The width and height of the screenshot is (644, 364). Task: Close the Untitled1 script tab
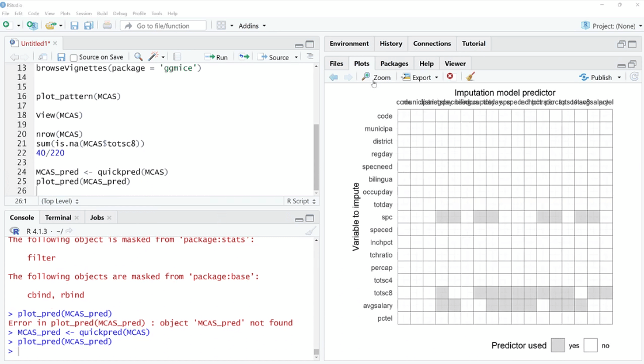tap(55, 43)
